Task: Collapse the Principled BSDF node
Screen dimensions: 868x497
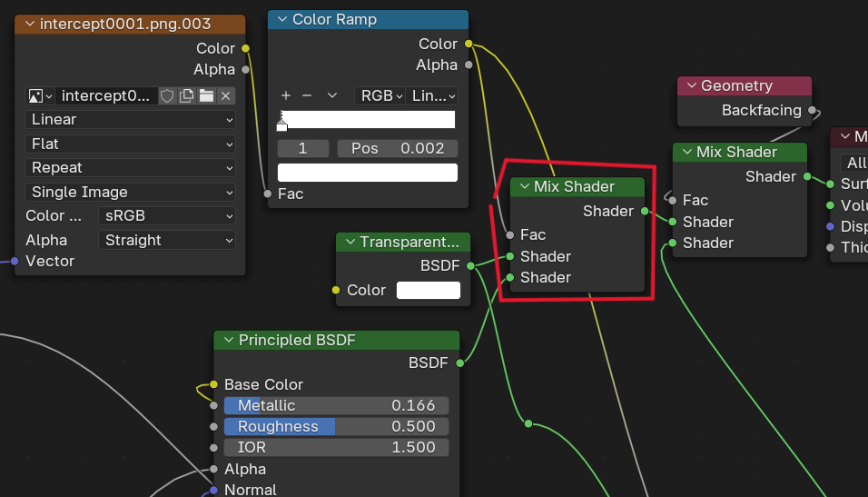Action: [228, 341]
